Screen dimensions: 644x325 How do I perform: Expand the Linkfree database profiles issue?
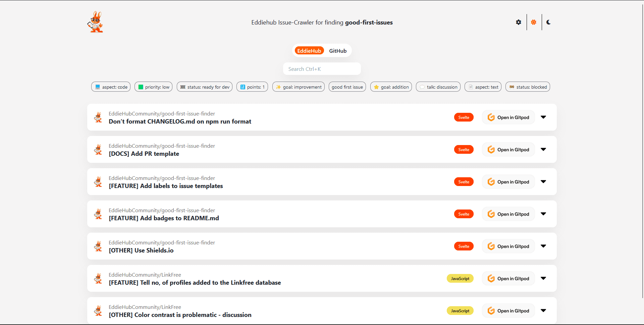pos(543,278)
